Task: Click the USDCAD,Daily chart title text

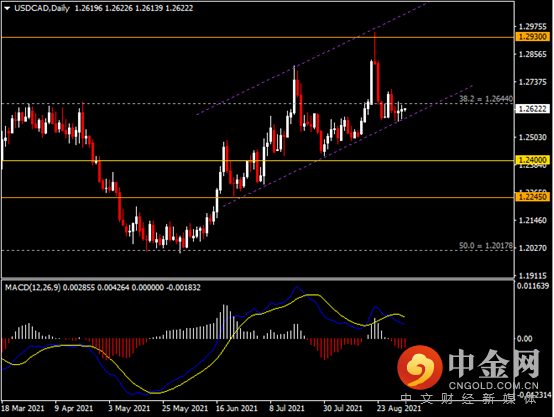Action: (42, 8)
